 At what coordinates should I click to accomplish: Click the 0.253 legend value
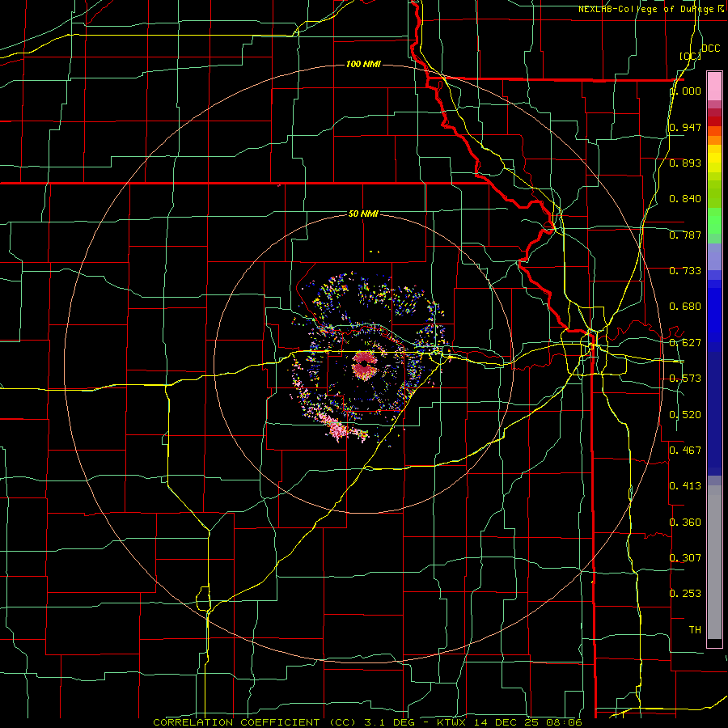[x=685, y=594]
